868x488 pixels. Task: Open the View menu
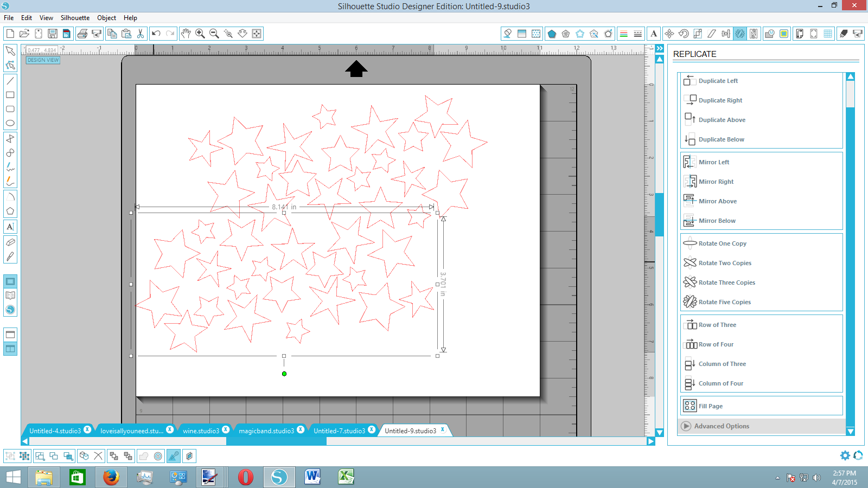tap(46, 18)
